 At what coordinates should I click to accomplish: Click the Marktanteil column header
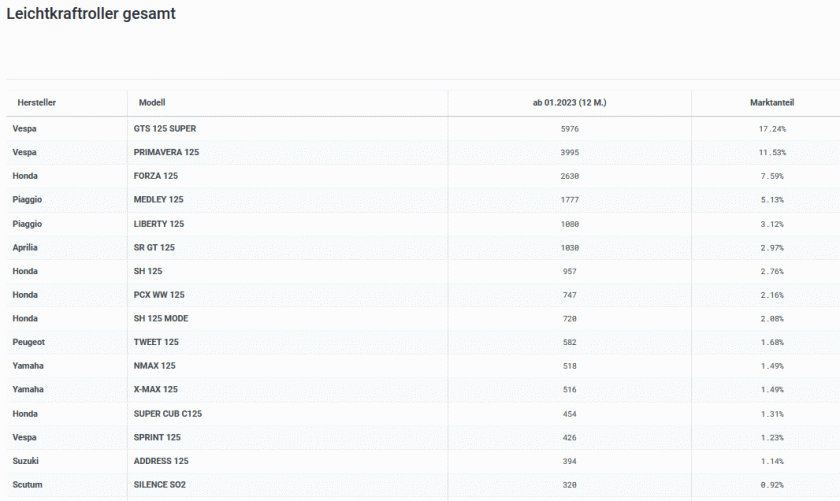point(772,102)
